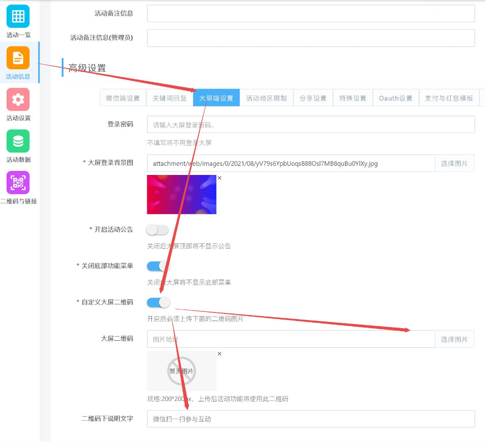Click the 活动一览 sidebar label

tap(18, 35)
